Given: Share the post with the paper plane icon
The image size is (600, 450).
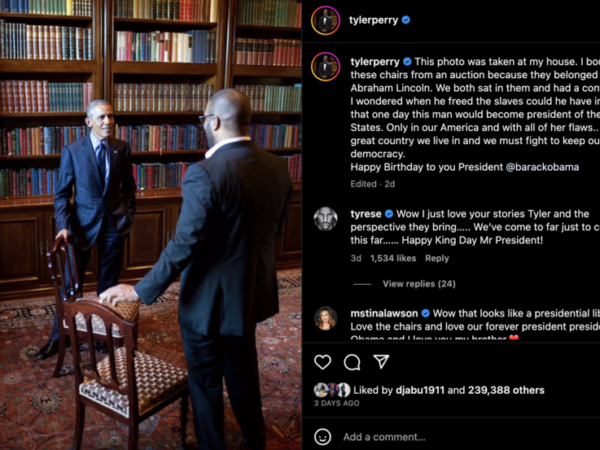Looking at the screenshot, I should click(381, 361).
